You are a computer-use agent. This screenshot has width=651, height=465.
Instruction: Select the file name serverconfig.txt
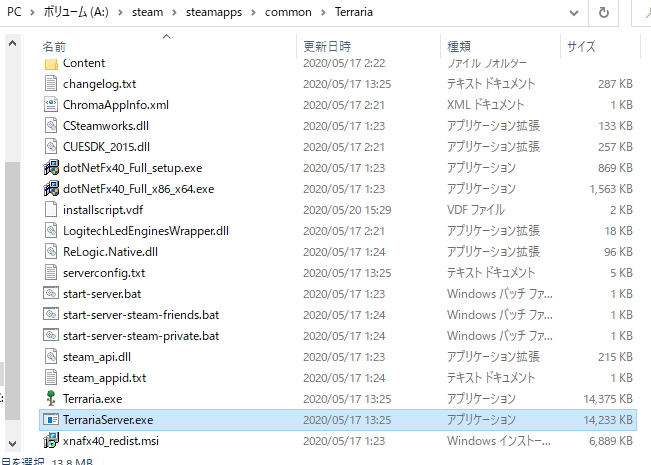(x=104, y=273)
